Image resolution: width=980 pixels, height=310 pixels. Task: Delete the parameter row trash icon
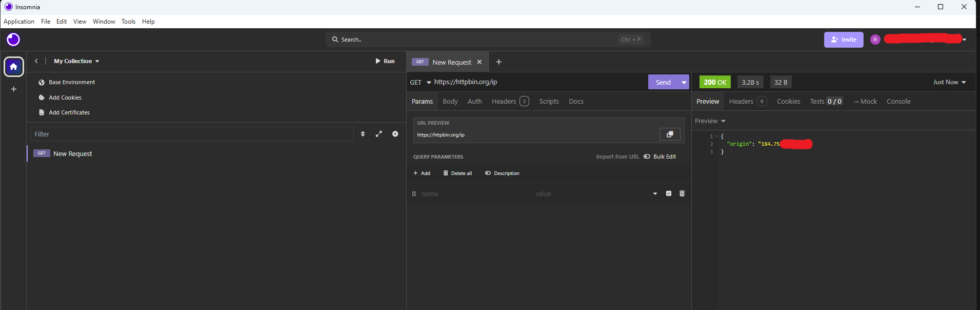[x=682, y=193]
